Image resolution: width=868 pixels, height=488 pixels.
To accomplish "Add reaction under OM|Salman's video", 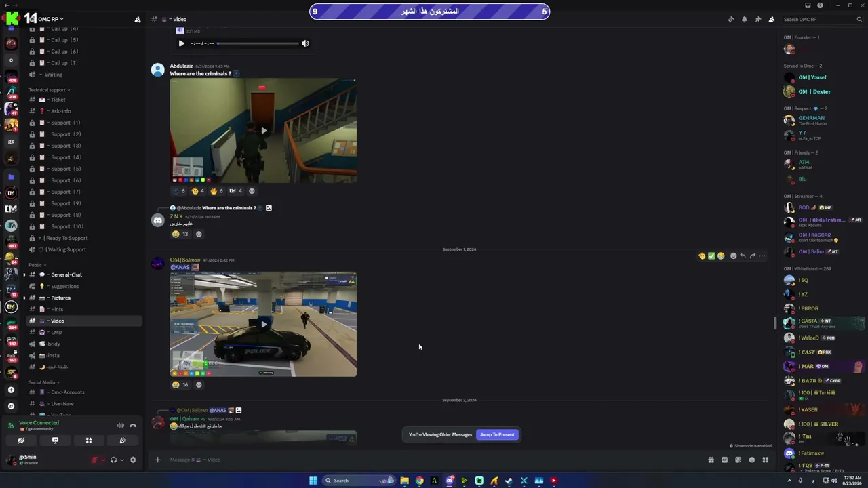I will (x=199, y=384).
